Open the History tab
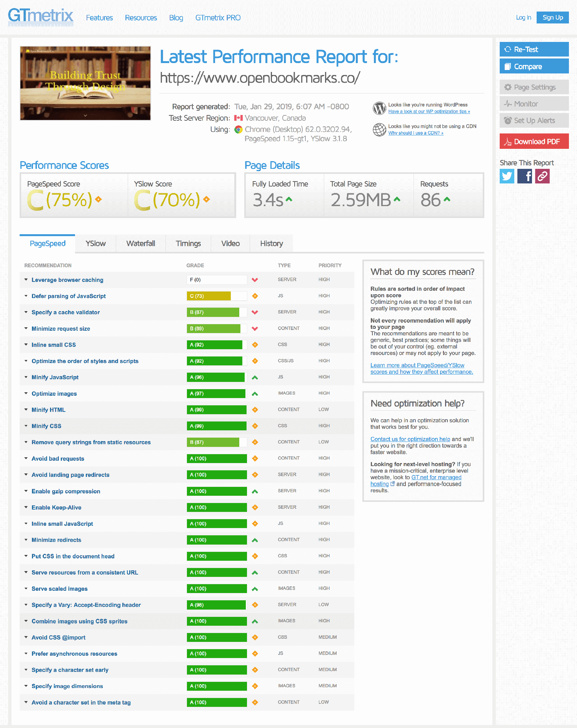The height and width of the screenshot is (728, 577). 272,243
